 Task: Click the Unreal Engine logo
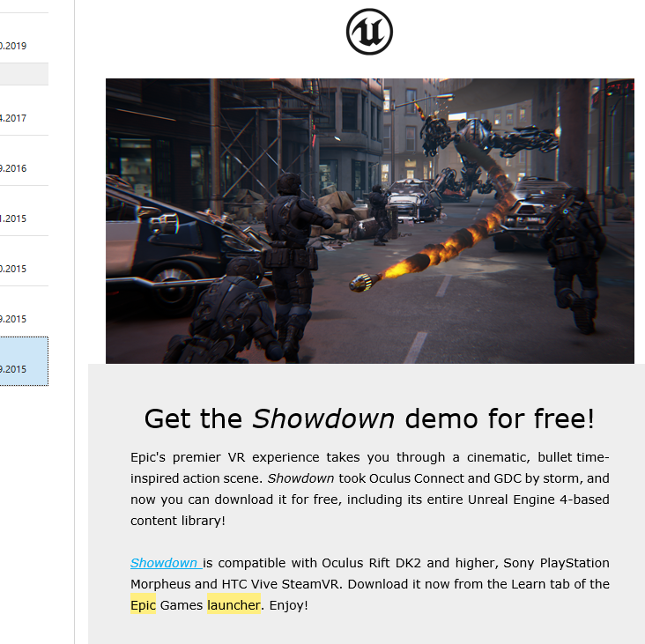pyautogui.click(x=369, y=32)
